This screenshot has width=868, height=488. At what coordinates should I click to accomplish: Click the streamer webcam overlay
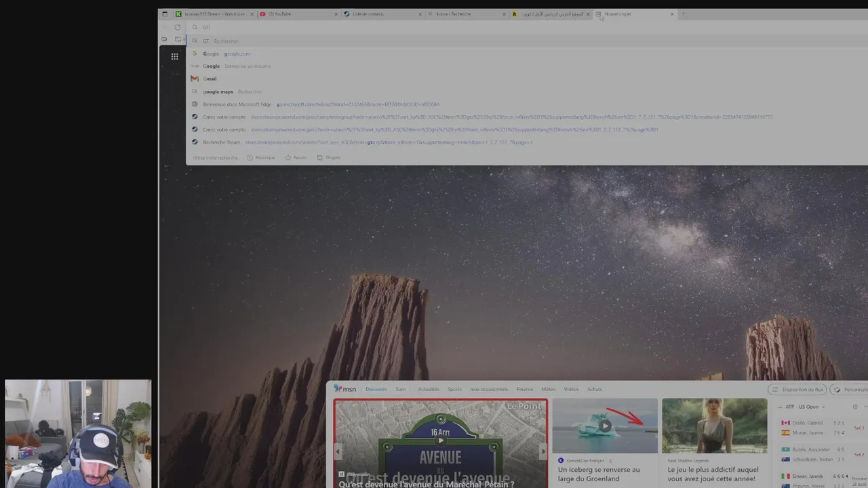[x=78, y=433]
